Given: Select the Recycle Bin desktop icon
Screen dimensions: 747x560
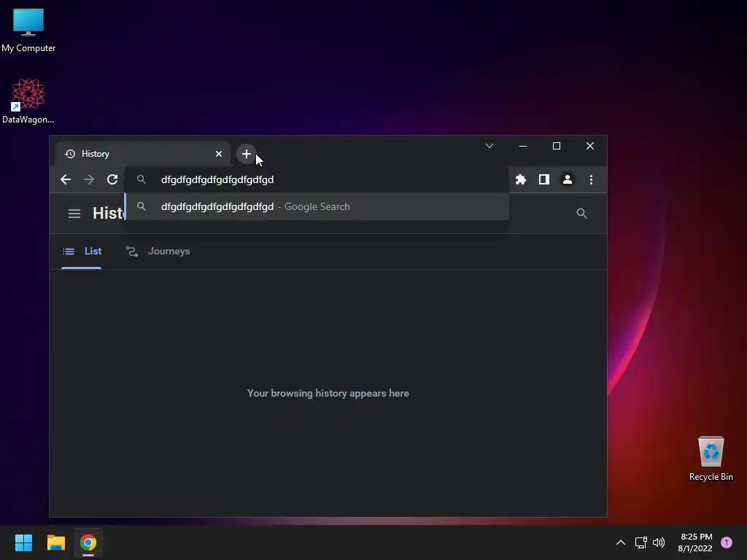Looking at the screenshot, I should coord(711,459).
